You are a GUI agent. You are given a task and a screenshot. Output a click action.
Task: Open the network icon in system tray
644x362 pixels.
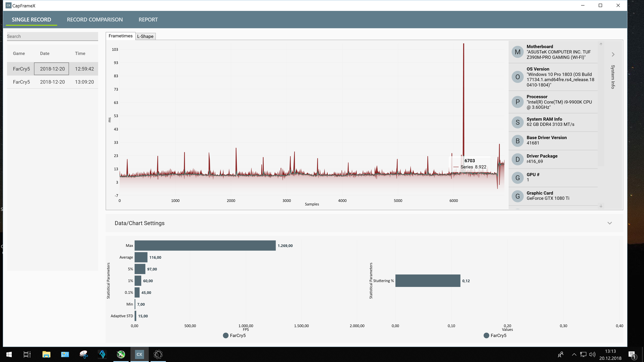click(x=583, y=354)
